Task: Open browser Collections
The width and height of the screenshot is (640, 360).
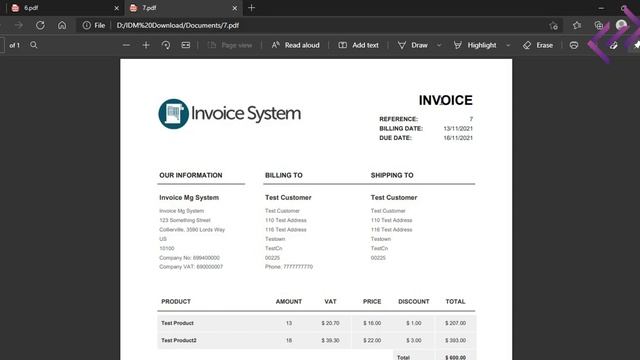Action: [x=598, y=25]
